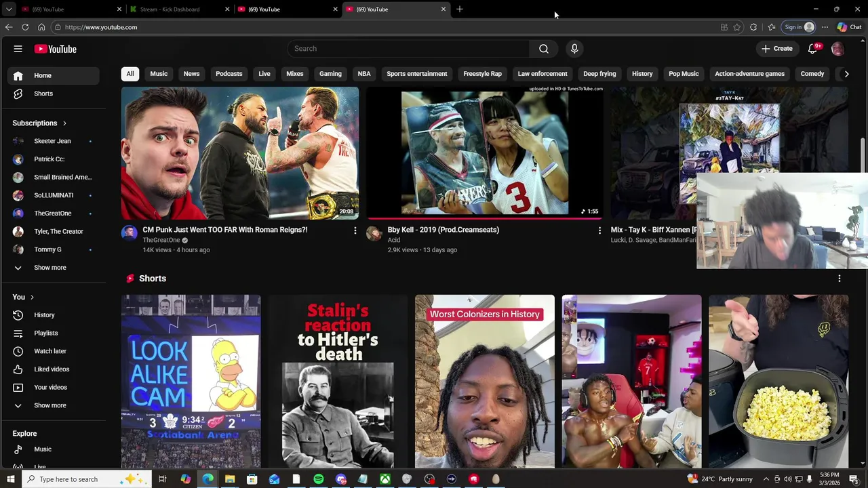Open Stalin's reaction short
868x488 pixels.
338,382
